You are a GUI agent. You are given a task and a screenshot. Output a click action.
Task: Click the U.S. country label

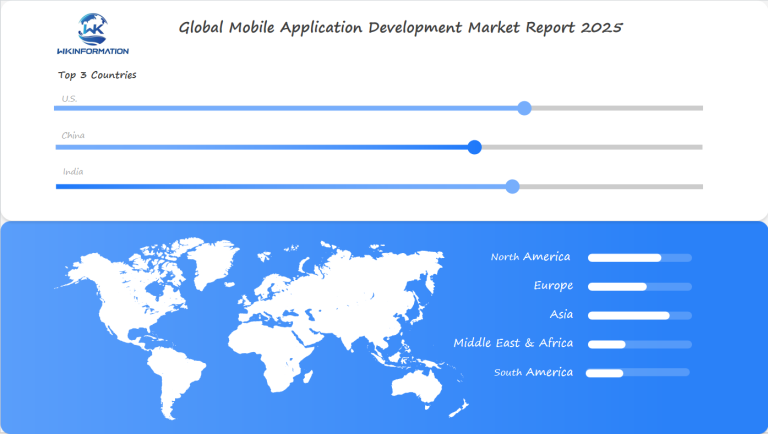(x=69, y=98)
